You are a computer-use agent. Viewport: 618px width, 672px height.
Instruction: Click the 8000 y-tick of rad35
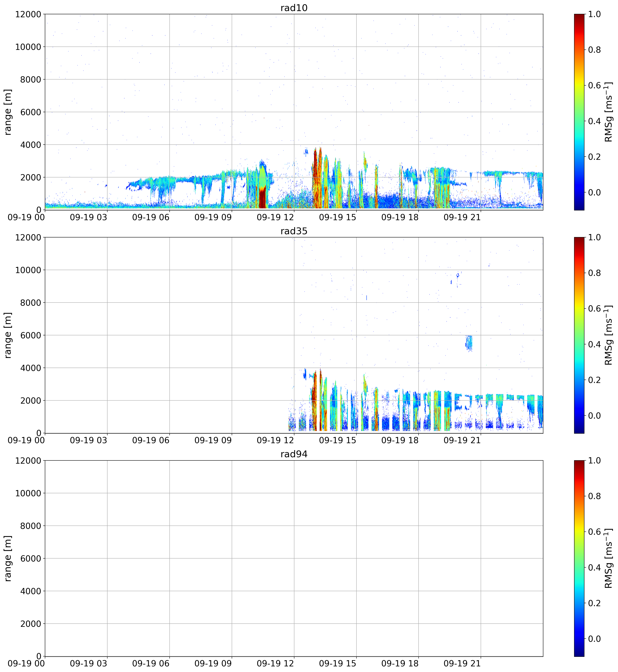(30, 303)
